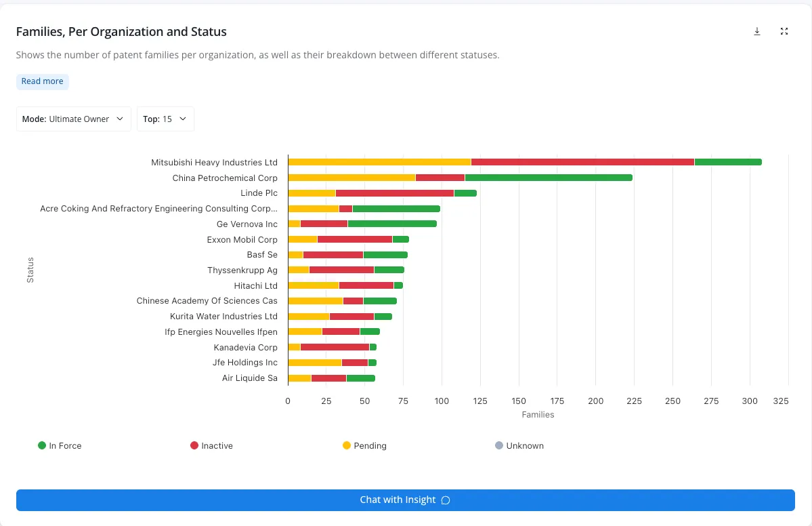Click China Petrochemical Corp green bar segment
This screenshot has height=526, width=812.
549,178
